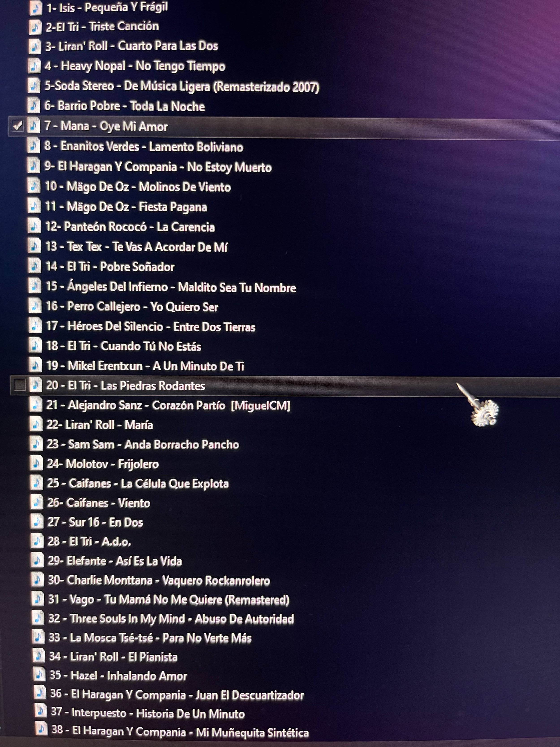Select the icon for Cuando Tú No Estás
Screen dimensions: 560x747
pyautogui.click(x=35, y=345)
